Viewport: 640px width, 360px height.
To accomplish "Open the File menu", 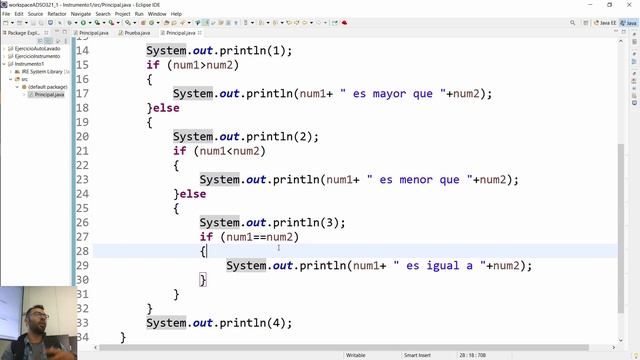I will 6,14.
